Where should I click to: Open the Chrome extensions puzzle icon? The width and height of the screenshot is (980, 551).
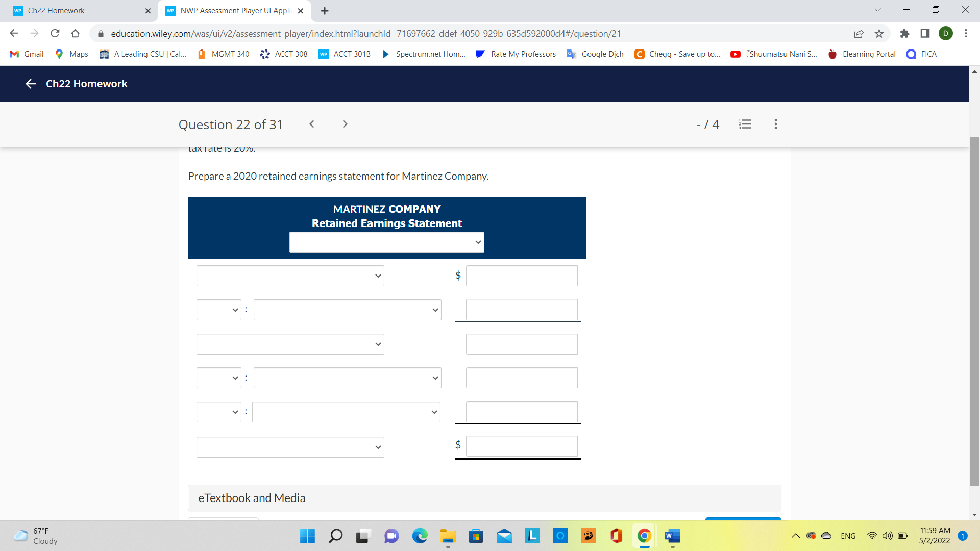tap(905, 33)
